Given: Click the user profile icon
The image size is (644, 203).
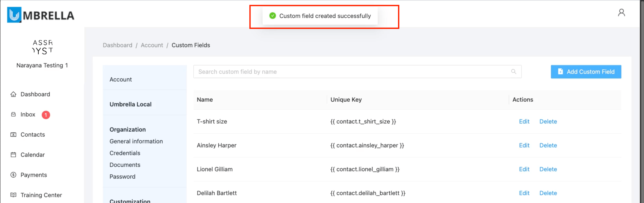Looking at the screenshot, I should (x=621, y=13).
